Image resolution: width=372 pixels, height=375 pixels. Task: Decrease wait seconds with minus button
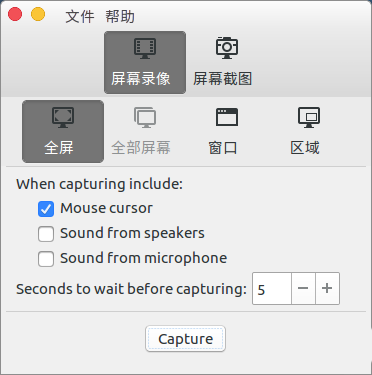coord(303,288)
